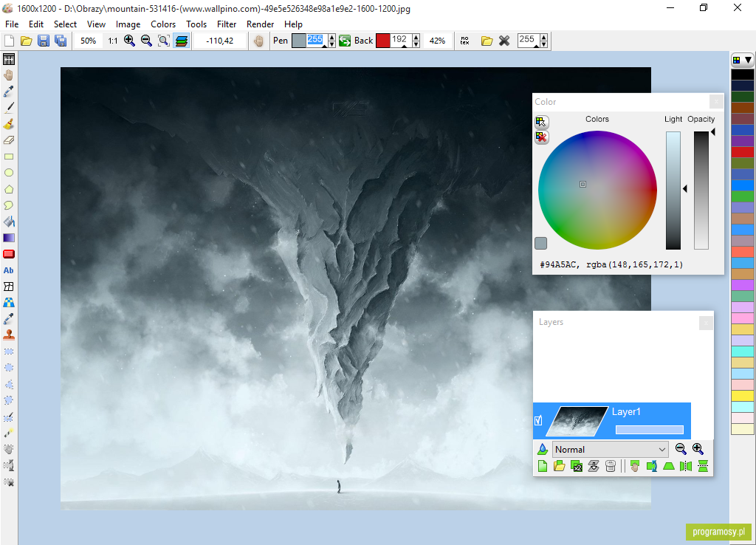Image resolution: width=756 pixels, height=545 pixels.
Task: Add new layer in Layers panel
Action: 543,466
